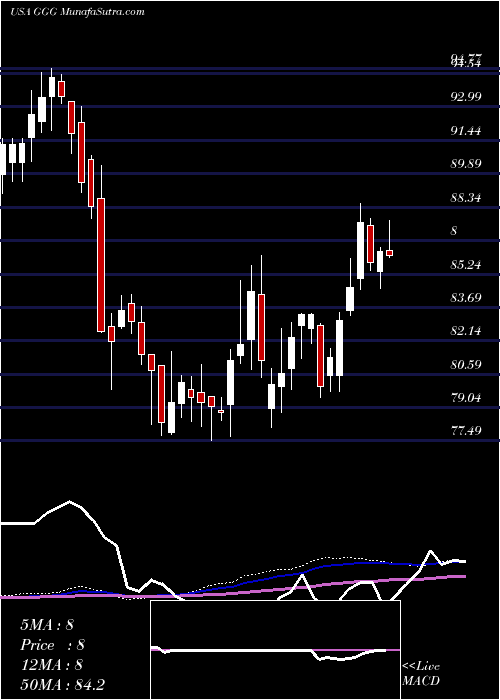Click the 88.34 price axis label

466,198
